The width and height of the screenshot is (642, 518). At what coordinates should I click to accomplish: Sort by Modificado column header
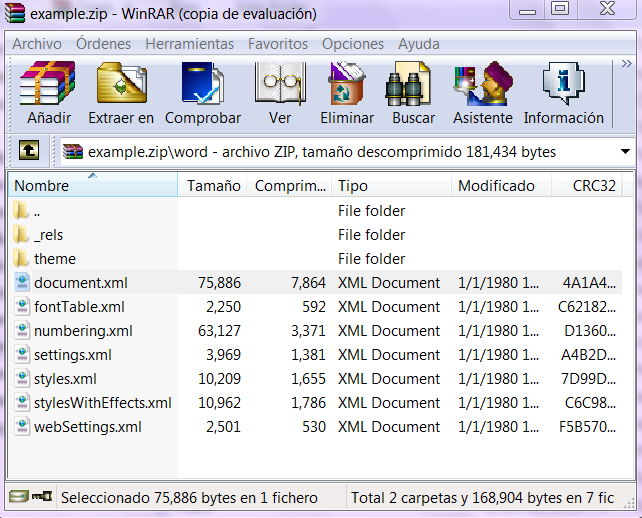(502, 185)
